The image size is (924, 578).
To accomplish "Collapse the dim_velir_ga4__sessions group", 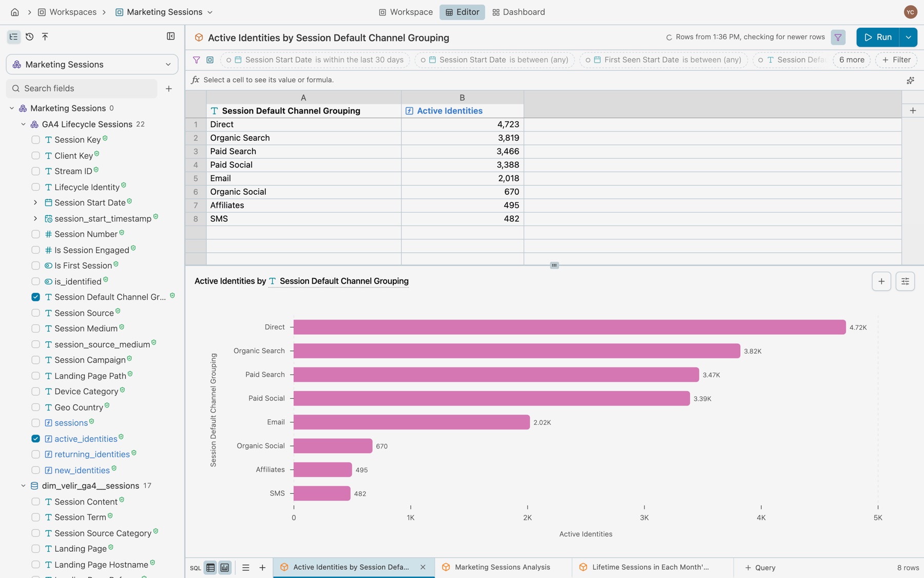I will coord(23,486).
